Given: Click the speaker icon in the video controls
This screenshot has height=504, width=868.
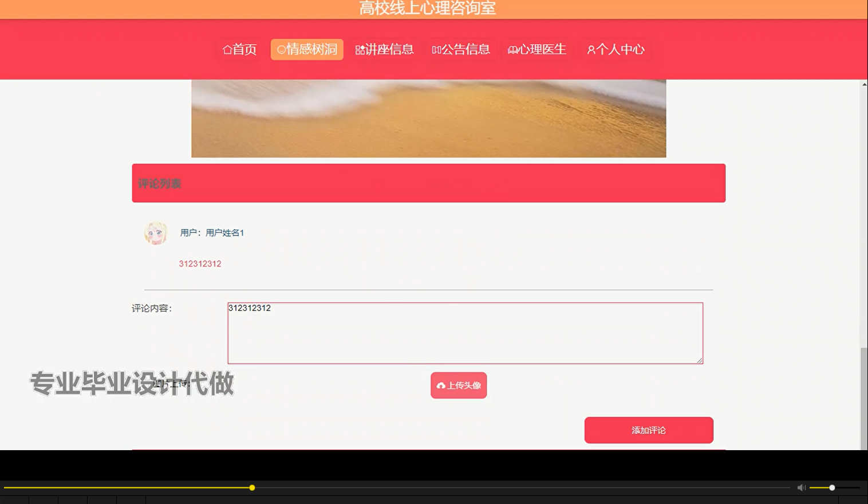Looking at the screenshot, I should 801,487.
